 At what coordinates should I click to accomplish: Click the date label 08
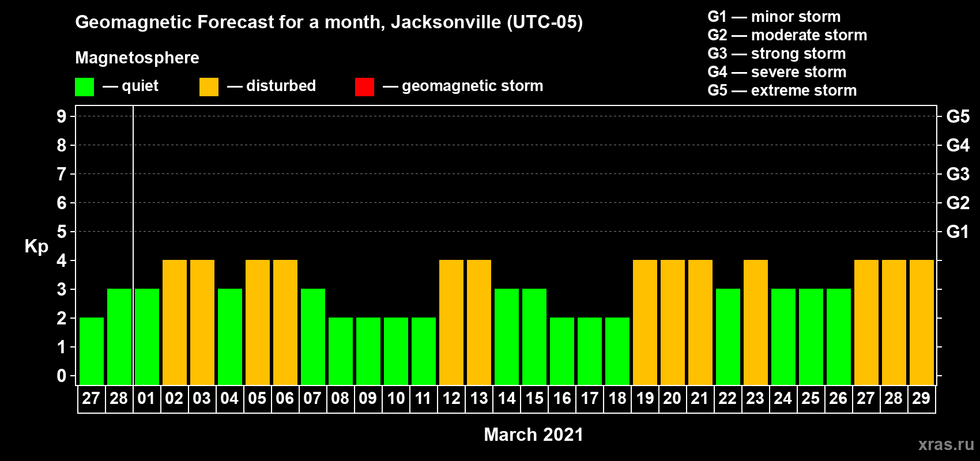[340, 399]
